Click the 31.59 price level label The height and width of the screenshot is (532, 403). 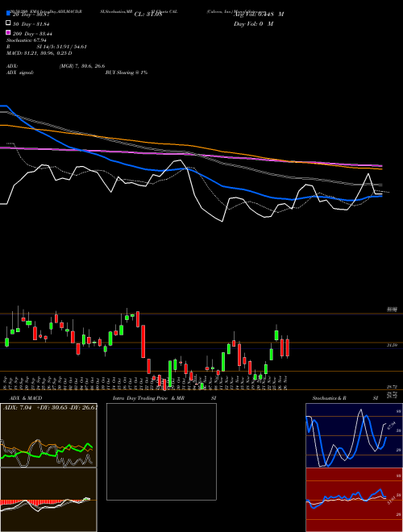[393, 345]
